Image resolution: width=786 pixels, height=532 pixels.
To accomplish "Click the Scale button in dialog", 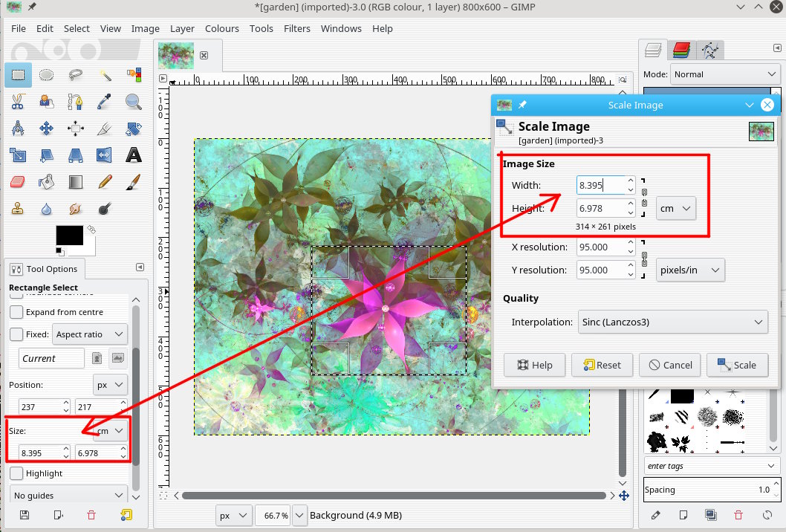I will (x=738, y=365).
